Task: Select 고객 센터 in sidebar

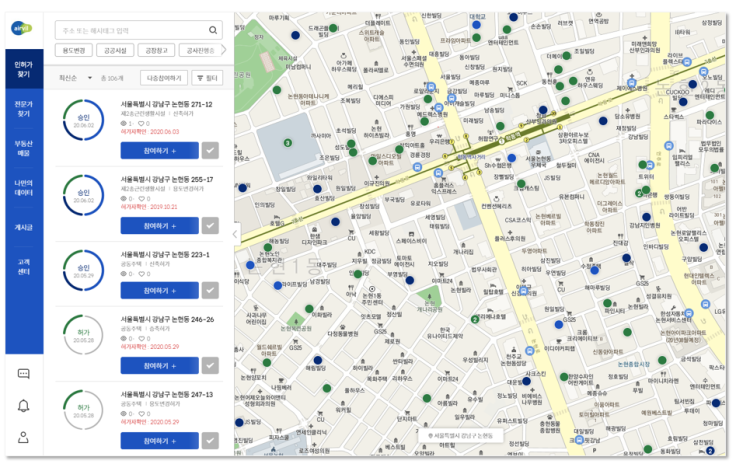Action: (24, 266)
